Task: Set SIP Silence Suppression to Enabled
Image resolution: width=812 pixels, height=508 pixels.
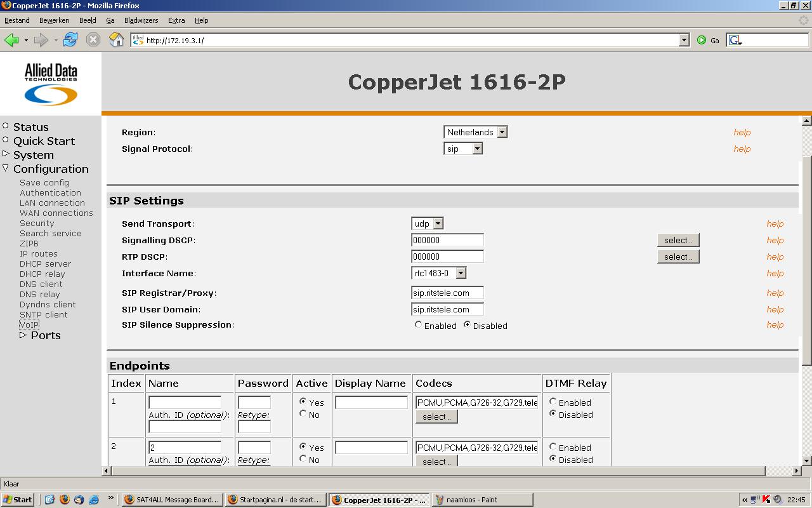Action: (418, 324)
